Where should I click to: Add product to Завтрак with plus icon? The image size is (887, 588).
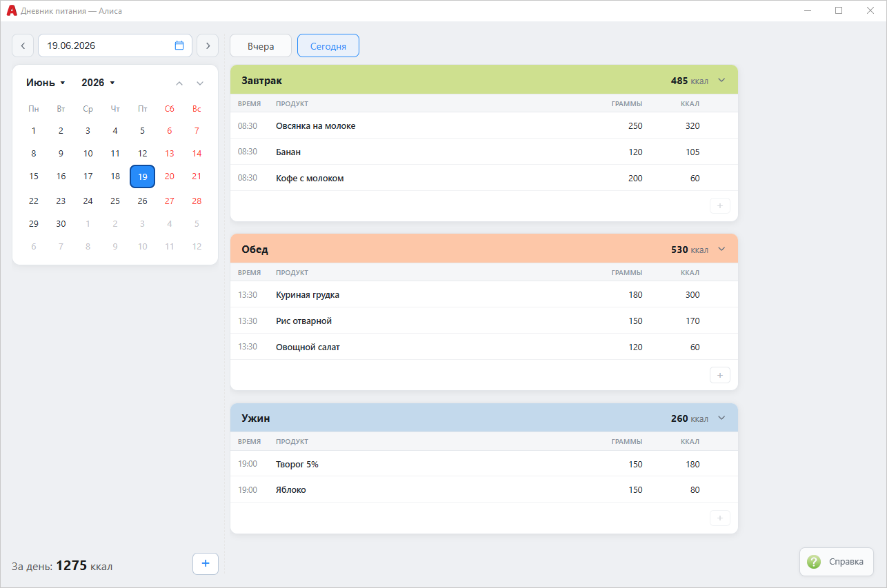pyautogui.click(x=719, y=205)
